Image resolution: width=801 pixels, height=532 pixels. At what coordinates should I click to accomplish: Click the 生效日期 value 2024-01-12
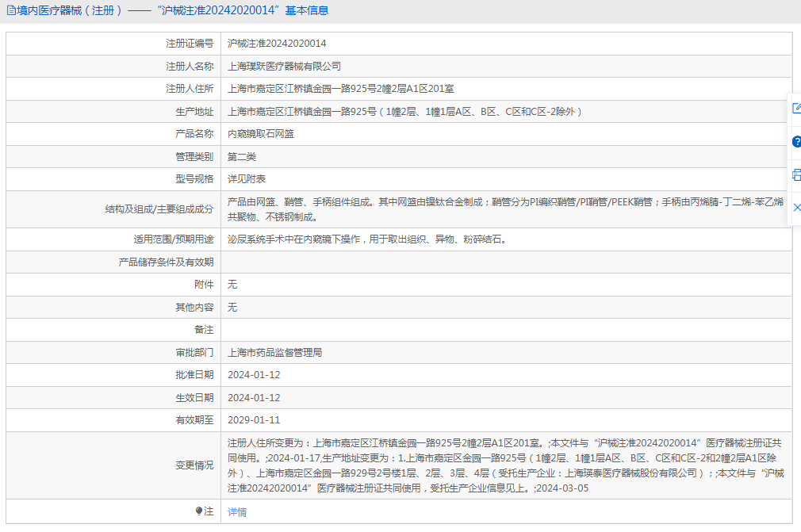254,398
